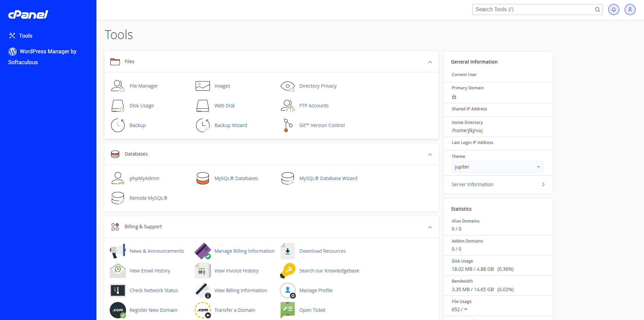Image resolution: width=644 pixels, height=320 pixels.
Task: Open the jupiter Theme dropdown
Action: [497, 166]
